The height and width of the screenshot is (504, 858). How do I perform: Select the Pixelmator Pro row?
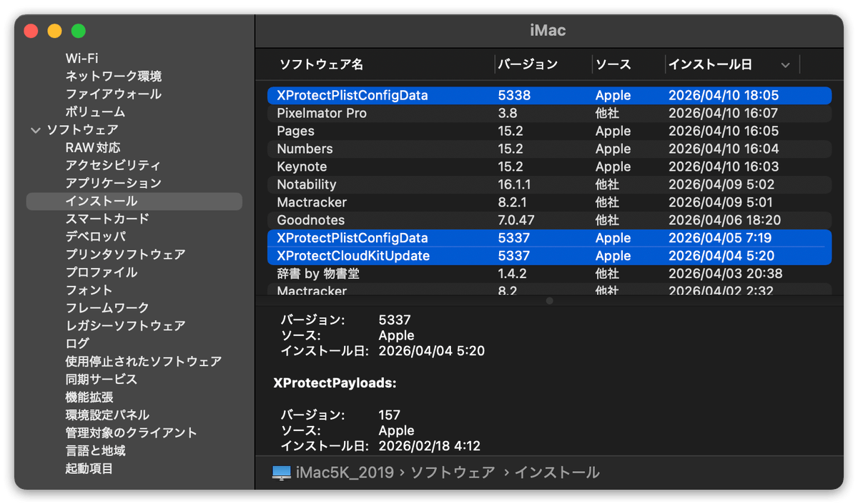549,113
